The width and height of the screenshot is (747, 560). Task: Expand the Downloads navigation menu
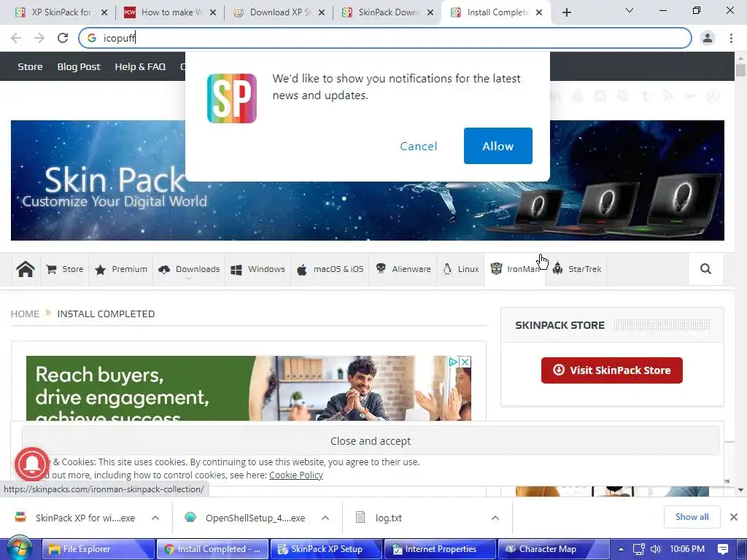[189, 269]
